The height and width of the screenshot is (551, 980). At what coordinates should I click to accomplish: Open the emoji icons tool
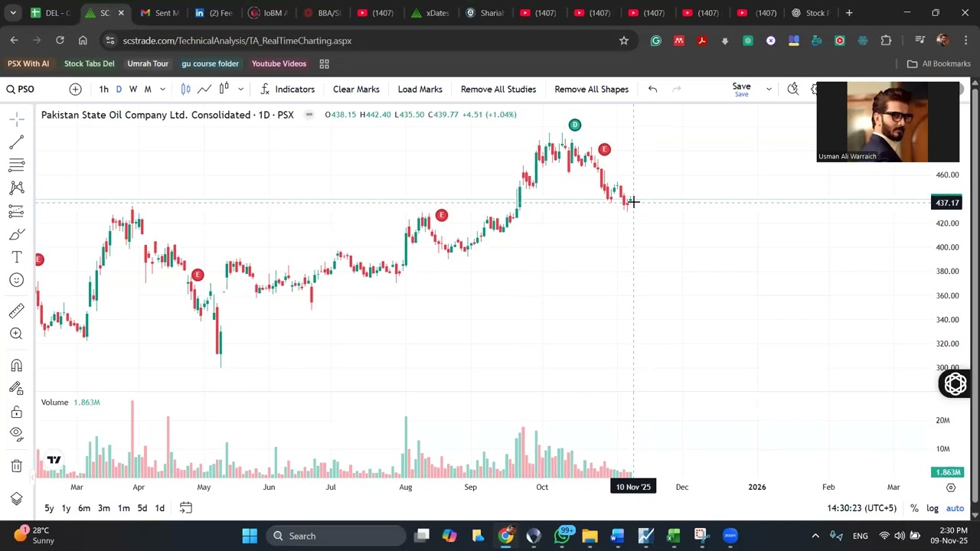(16, 280)
